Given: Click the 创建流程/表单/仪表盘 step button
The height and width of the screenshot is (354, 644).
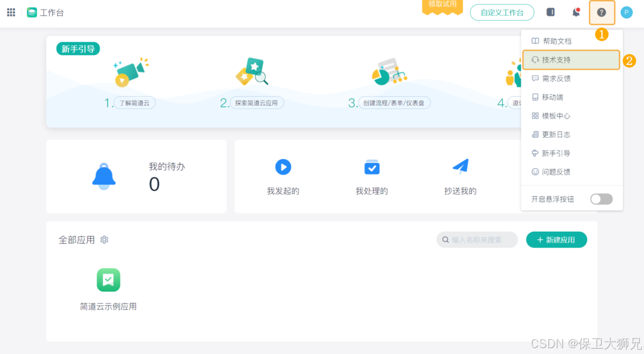Looking at the screenshot, I should (394, 103).
